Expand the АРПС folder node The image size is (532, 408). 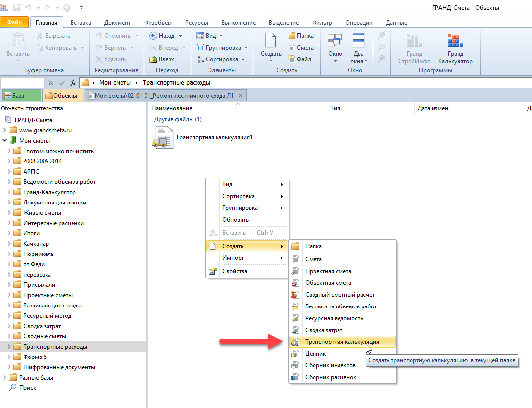point(9,171)
